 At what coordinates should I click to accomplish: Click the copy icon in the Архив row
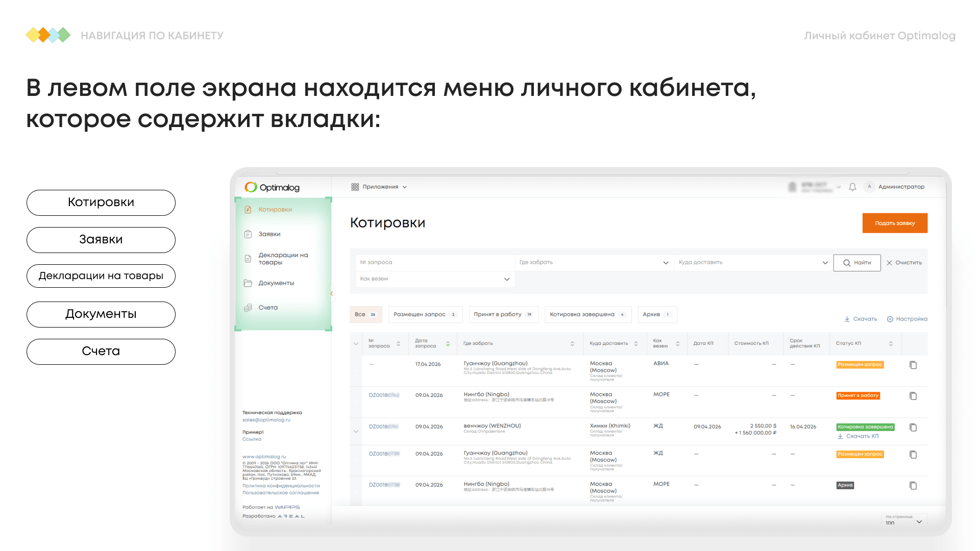[x=913, y=486]
